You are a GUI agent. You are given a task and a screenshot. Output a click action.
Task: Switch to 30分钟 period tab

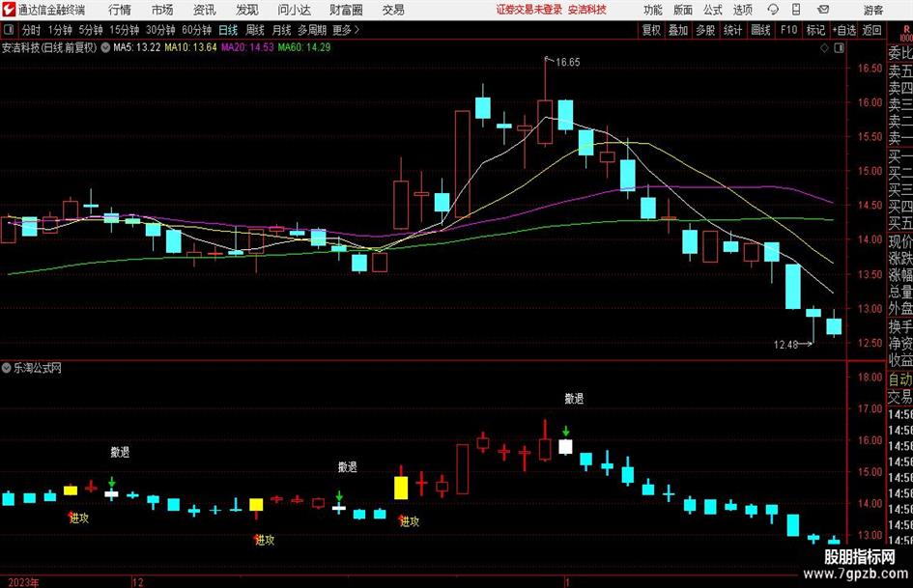(160, 30)
